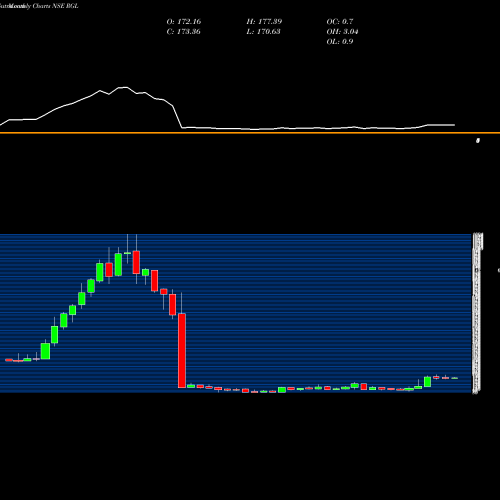Click the open price value O: 172.16
500x500 pixels.
click(x=184, y=21)
